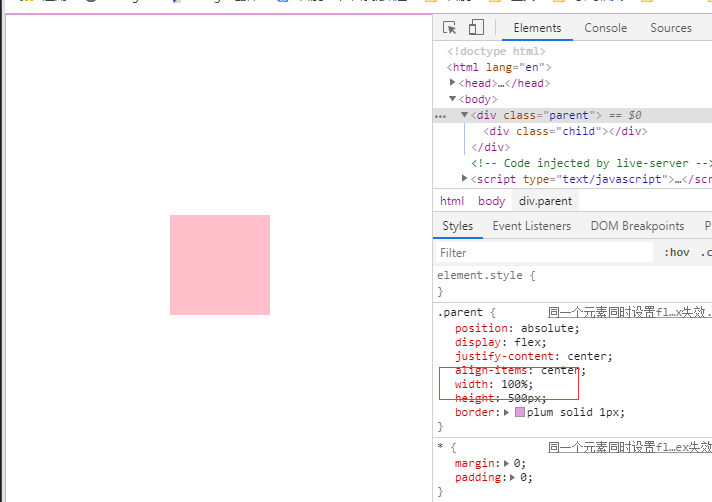Open the .parent rule source link
Viewport: 712px width, 502px height.
tap(629, 312)
